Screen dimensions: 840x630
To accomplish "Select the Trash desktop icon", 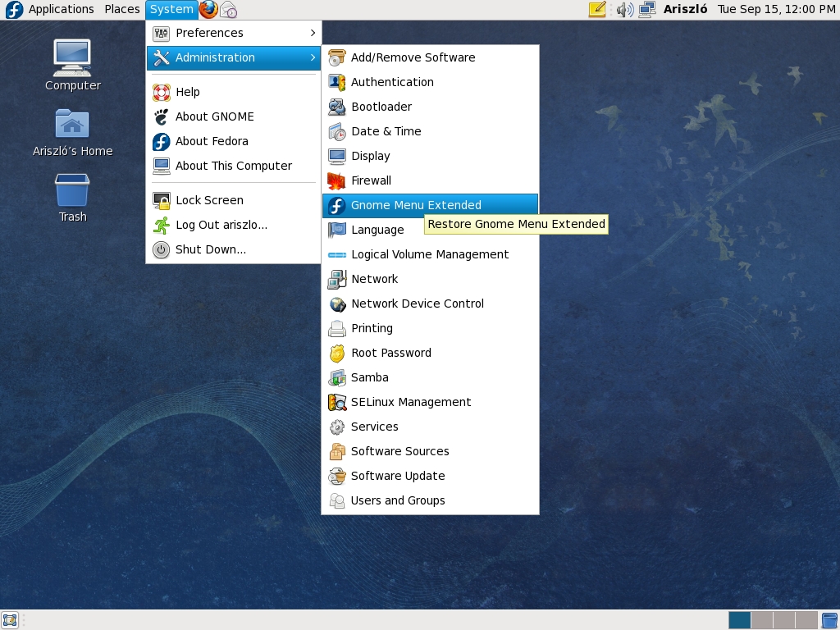I will pyautogui.click(x=72, y=199).
